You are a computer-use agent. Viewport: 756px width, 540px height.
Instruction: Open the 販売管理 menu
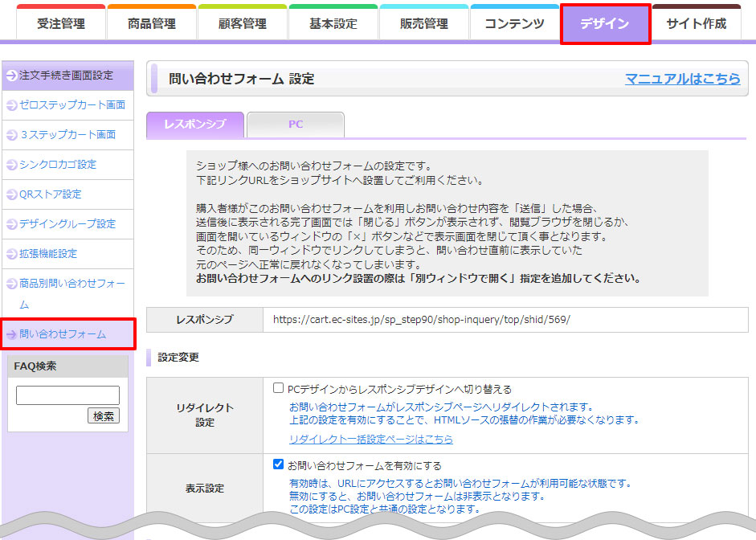[426, 22]
